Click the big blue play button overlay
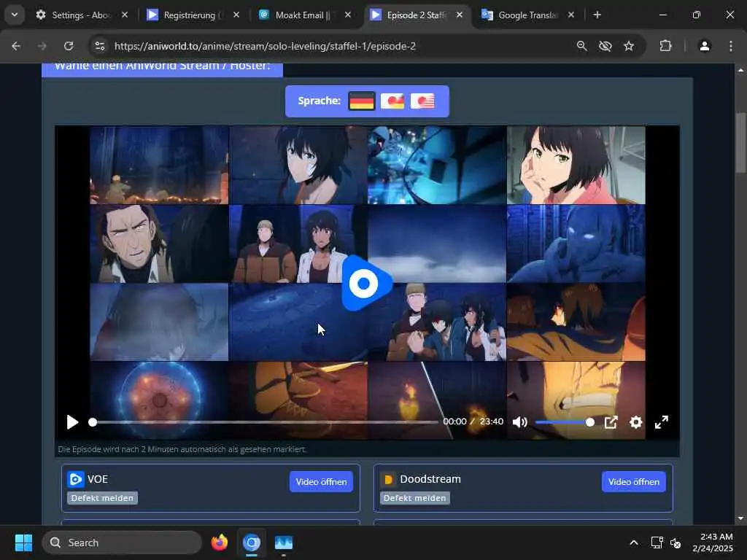 (366, 284)
